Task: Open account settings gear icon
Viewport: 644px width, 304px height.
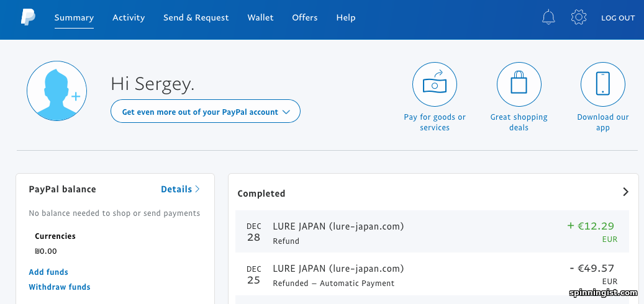Action: 579,17
